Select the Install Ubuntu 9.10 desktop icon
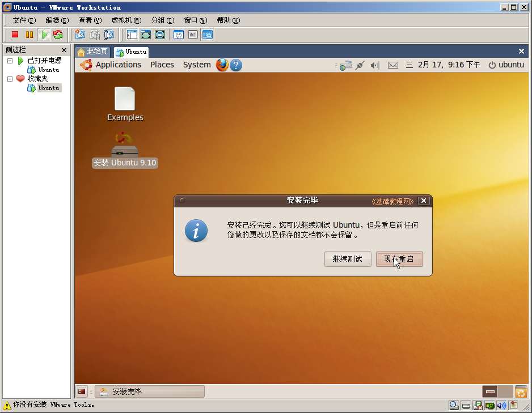This screenshot has height=413, width=532. coord(125,150)
